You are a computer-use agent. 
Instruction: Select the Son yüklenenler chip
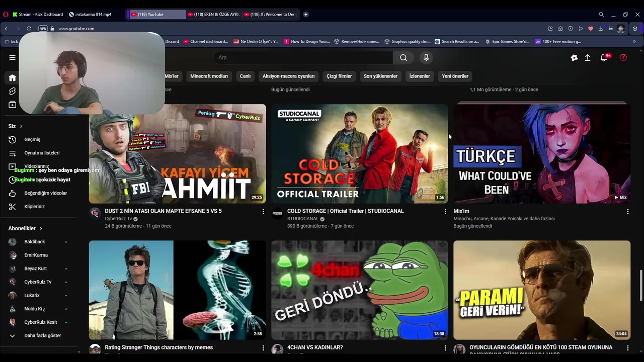[x=380, y=76]
